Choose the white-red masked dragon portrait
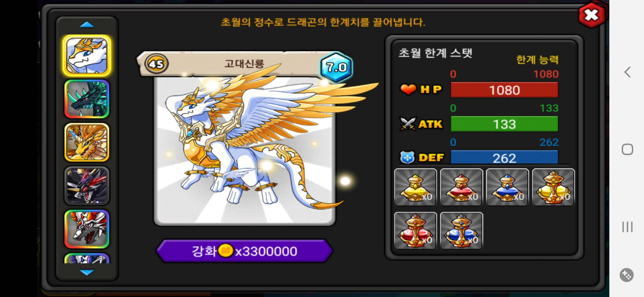This screenshot has width=644, height=297. pos(87,229)
